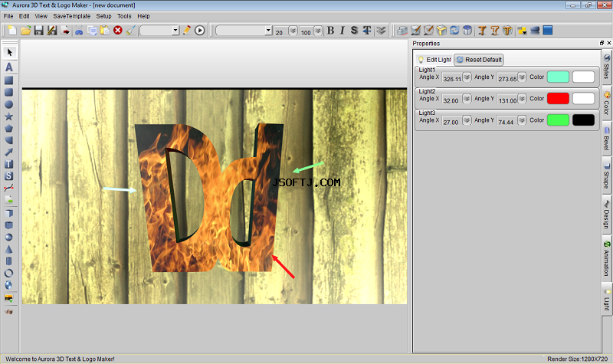Switch to the Styles side tab
The height and width of the screenshot is (364, 613).
click(x=606, y=67)
